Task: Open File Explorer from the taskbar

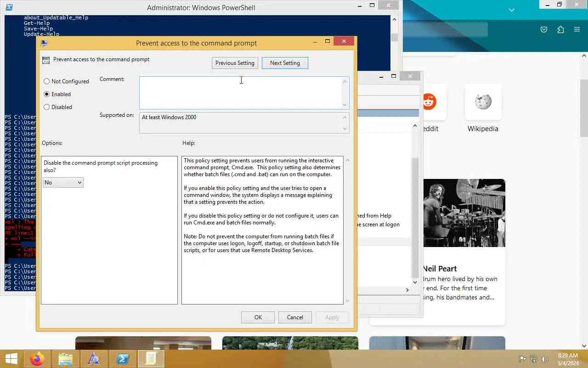Action: [66, 359]
